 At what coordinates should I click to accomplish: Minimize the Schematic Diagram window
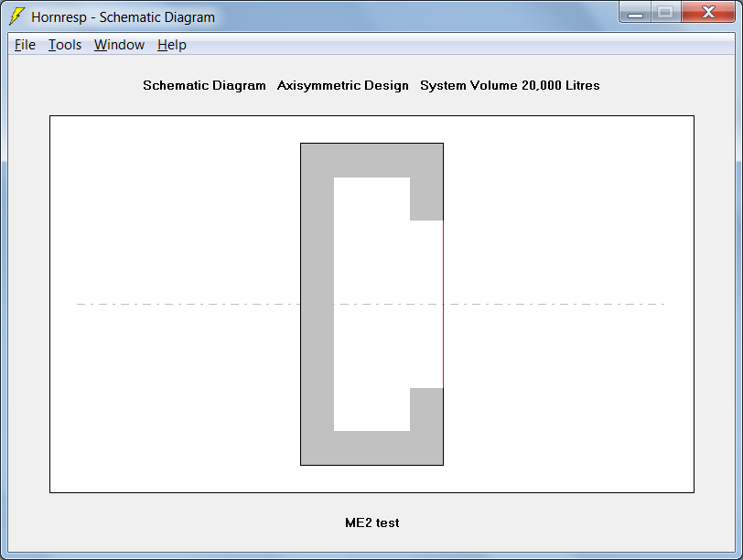pos(635,12)
